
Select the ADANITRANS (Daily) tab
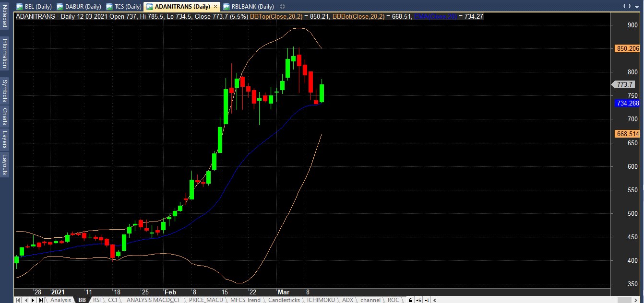click(x=182, y=7)
